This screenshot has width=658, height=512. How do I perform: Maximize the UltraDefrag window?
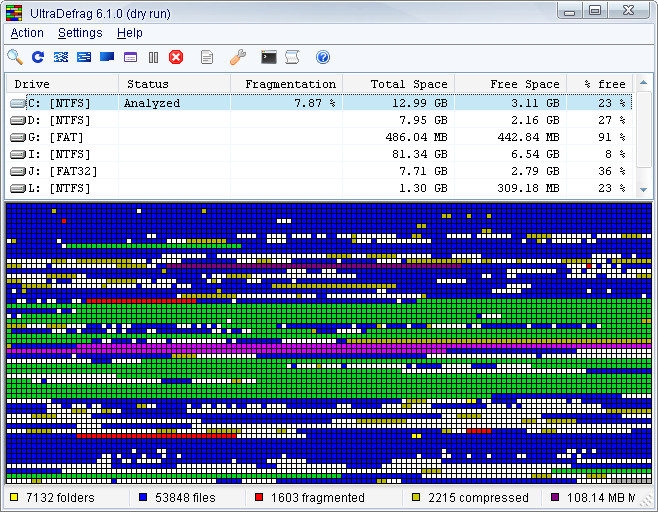(595, 11)
